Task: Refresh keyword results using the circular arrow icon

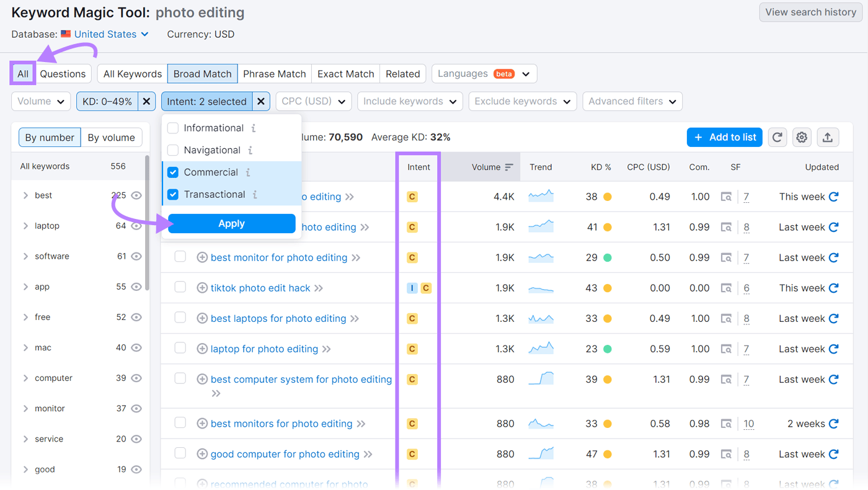Action: click(x=777, y=137)
